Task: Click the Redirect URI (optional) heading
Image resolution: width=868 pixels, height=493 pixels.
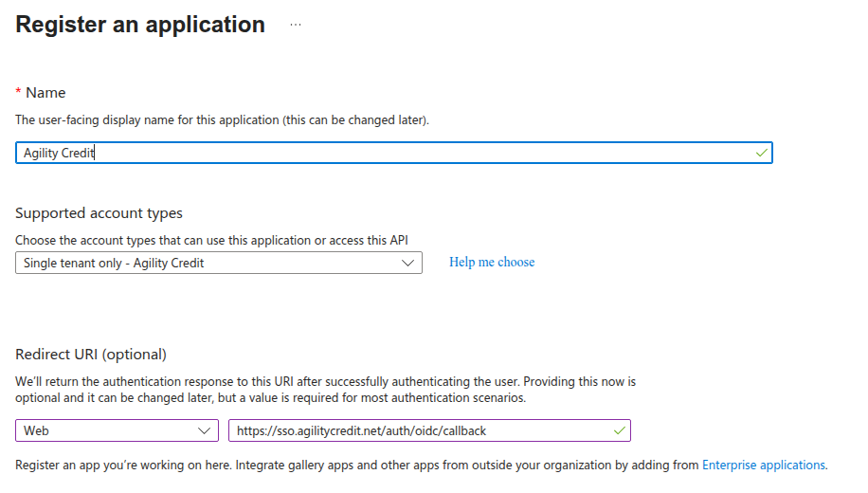Action: point(91,355)
